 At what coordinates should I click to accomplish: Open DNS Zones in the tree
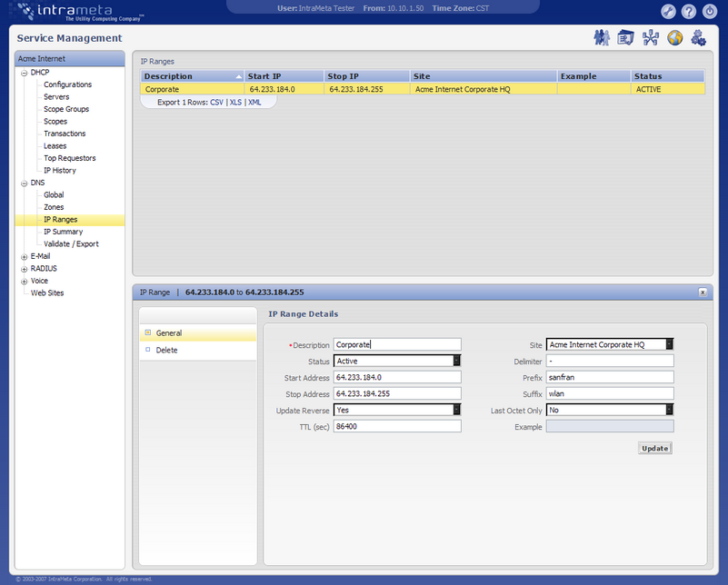pyautogui.click(x=54, y=207)
